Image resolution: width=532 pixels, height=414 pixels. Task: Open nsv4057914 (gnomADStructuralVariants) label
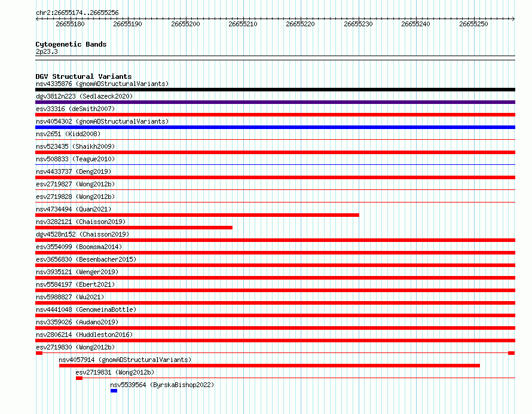click(x=125, y=360)
